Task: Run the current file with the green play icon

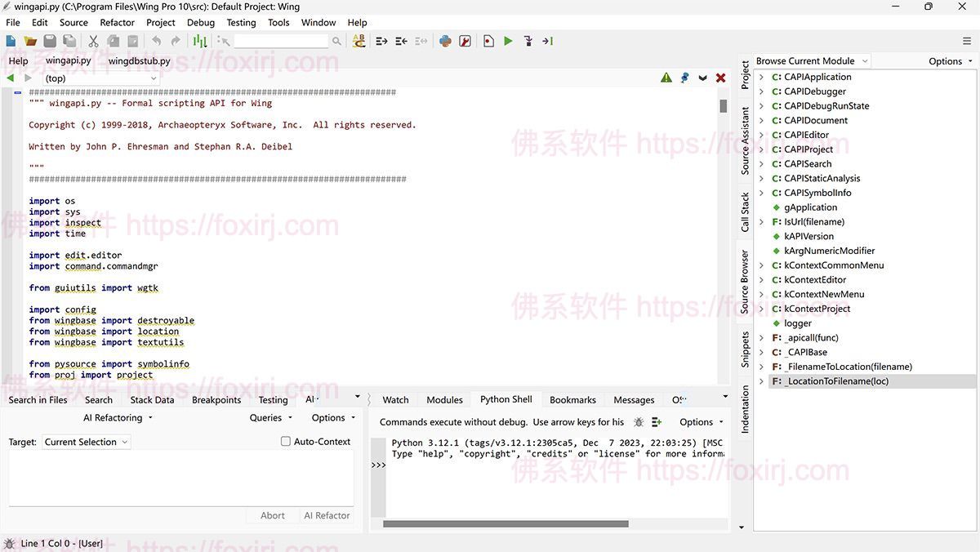Action: [x=507, y=40]
